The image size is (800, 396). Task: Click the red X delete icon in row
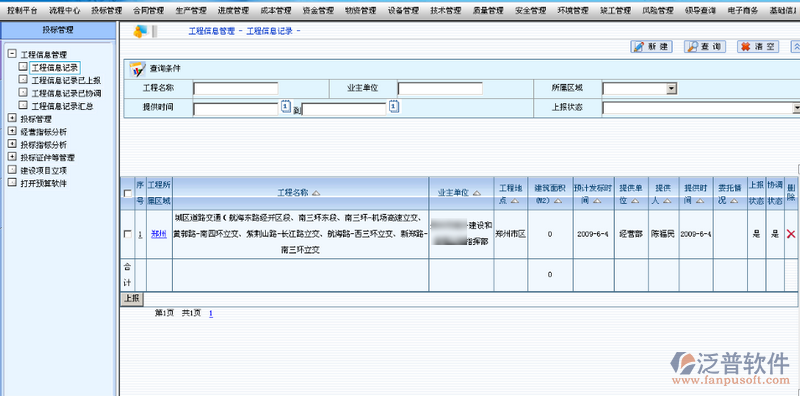791,234
